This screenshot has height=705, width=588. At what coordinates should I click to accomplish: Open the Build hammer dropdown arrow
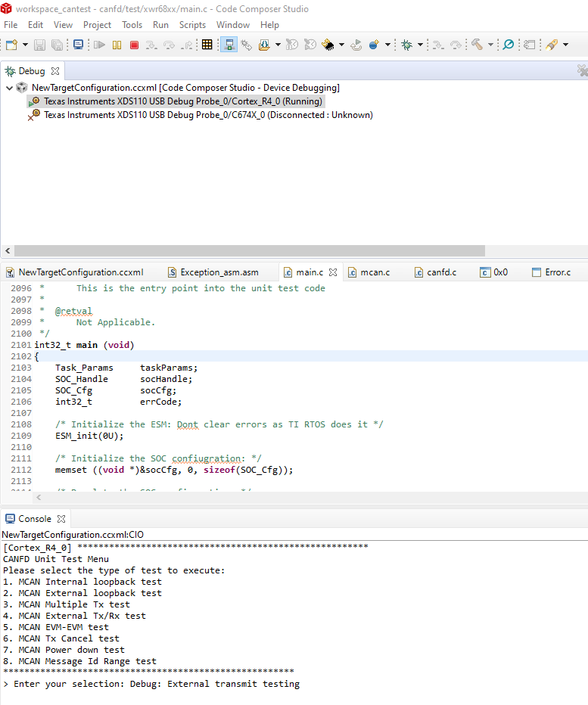point(491,45)
